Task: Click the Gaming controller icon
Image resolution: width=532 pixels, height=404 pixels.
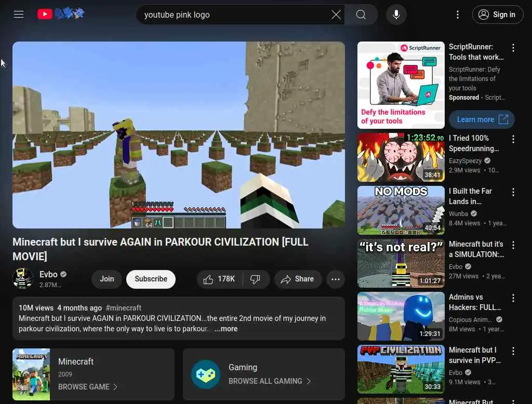Action: point(206,374)
